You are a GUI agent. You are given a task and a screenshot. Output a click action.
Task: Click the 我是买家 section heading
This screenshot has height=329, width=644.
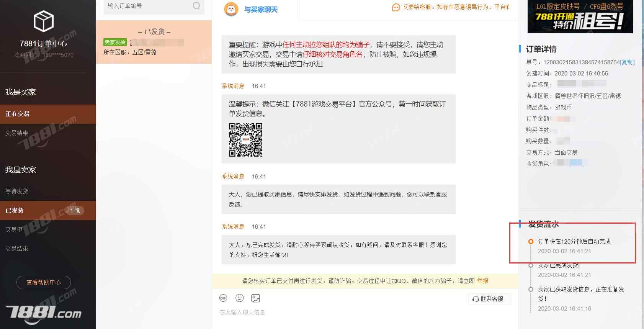pos(21,92)
